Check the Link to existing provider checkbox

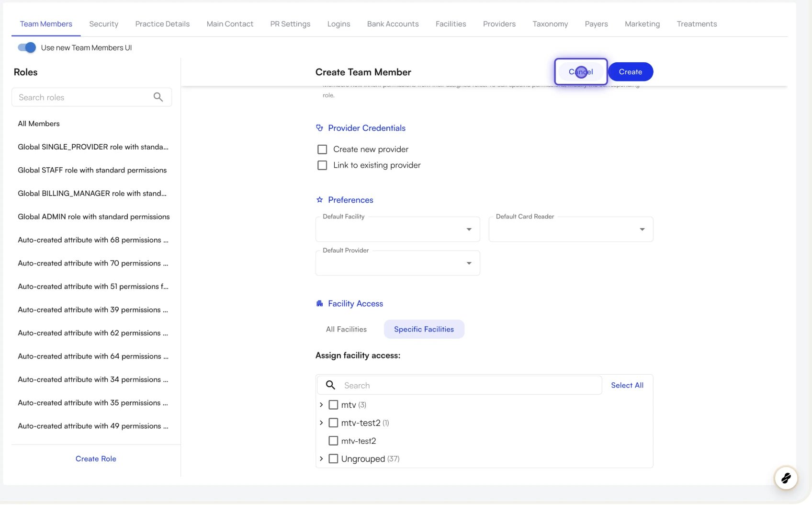pos(322,165)
